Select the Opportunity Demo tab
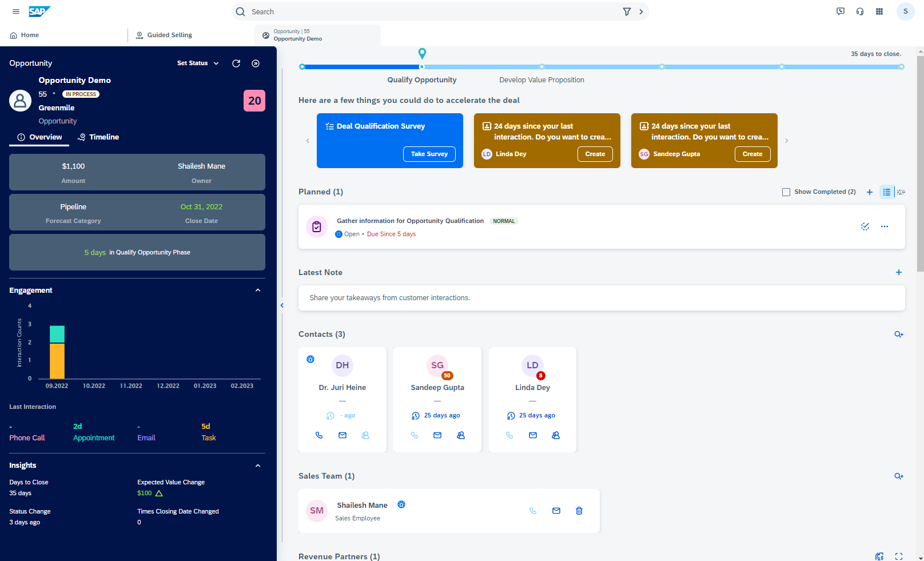The width and height of the screenshot is (924, 561). [317, 35]
